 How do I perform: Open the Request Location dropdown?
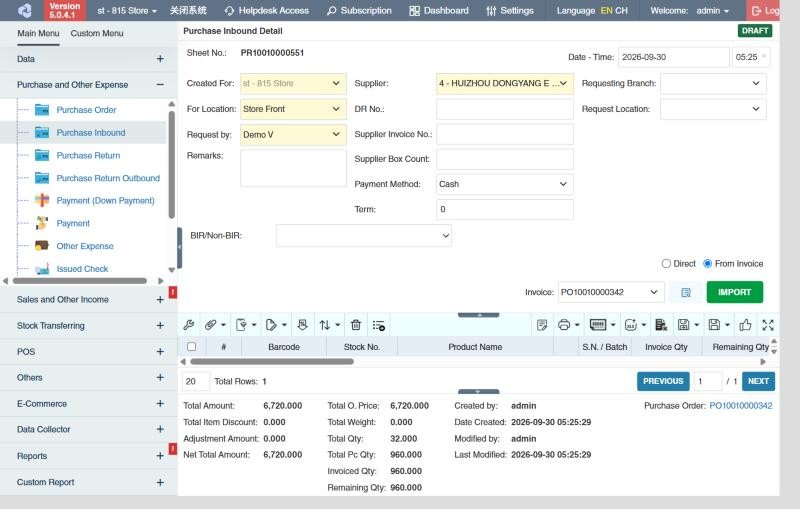[x=713, y=109]
